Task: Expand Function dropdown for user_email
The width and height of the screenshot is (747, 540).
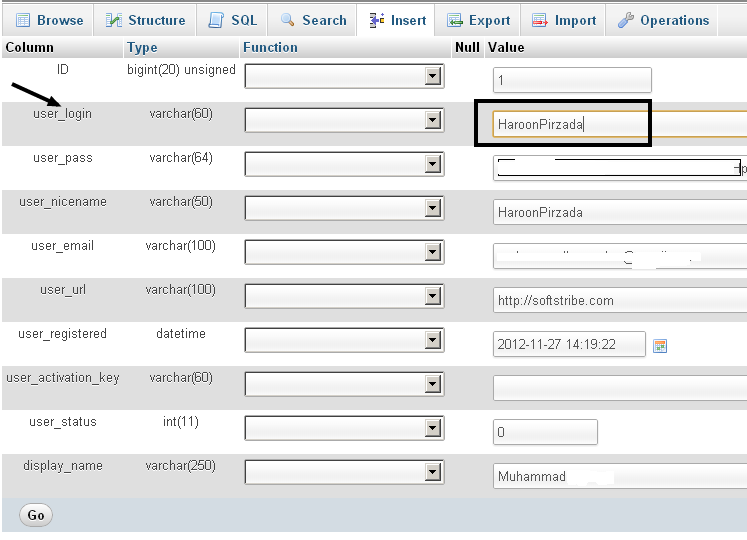Action: 344,252
